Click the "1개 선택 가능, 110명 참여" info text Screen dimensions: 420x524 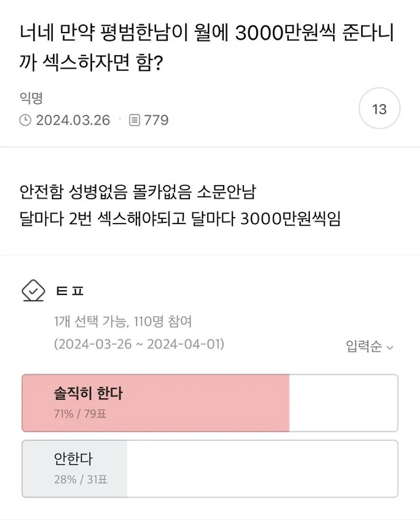pyautogui.click(x=123, y=322)
